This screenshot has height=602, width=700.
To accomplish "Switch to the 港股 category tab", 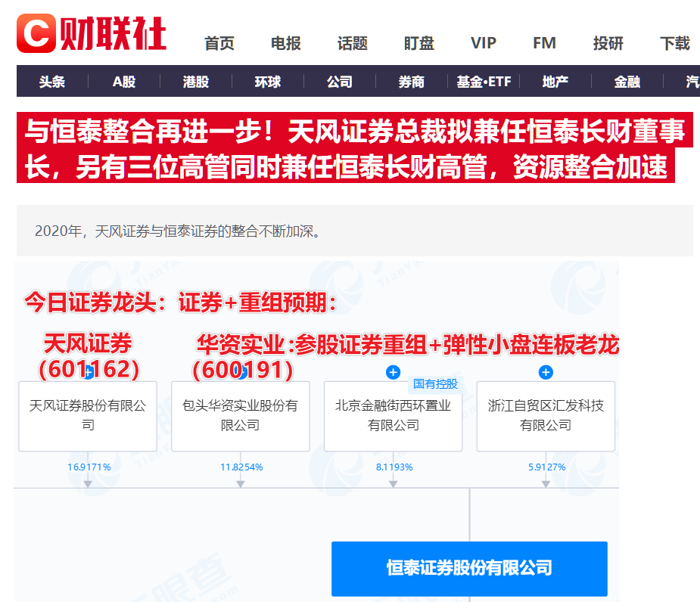I will [x=195, y=81].
